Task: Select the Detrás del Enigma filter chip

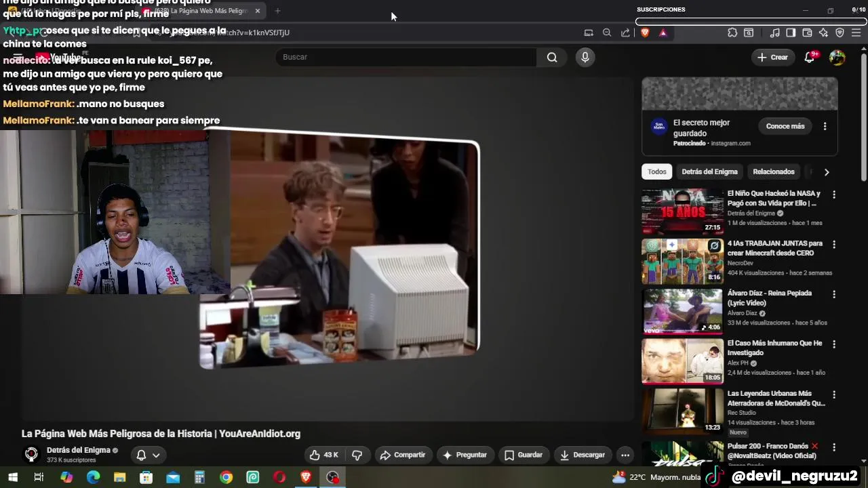Action: (709, 171)
